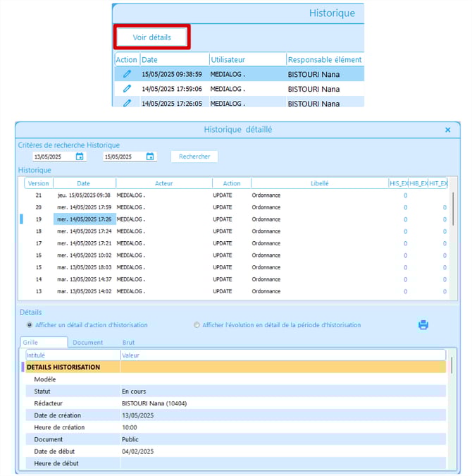Switch to the Document tab
The width and height of the screenshot is (472, 476).
88,343
